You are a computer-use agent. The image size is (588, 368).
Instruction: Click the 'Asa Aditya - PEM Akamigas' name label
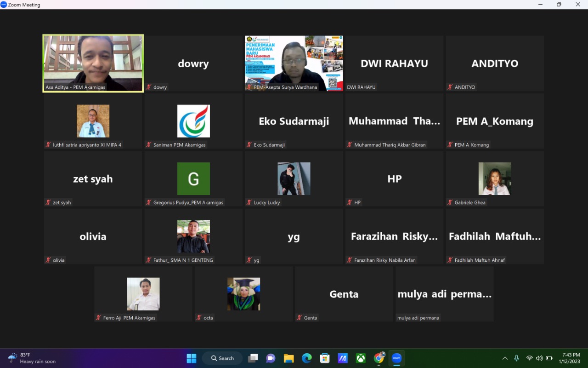pyautogui.click(x=75, y=87)
